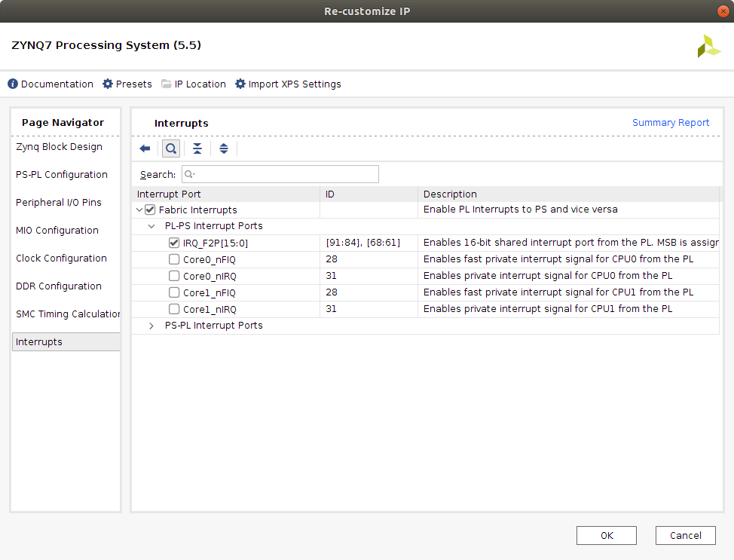The image size is (734, 560).
Task: Open the Zynq Block Design page
Action: click(x=59, y=146)
